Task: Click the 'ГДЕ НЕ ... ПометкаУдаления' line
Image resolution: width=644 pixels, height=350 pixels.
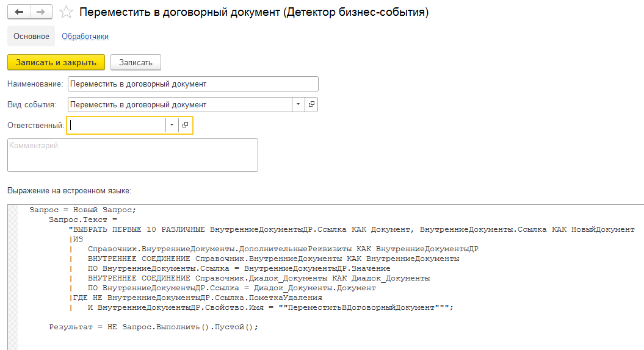Action: [x=195, y=298]
